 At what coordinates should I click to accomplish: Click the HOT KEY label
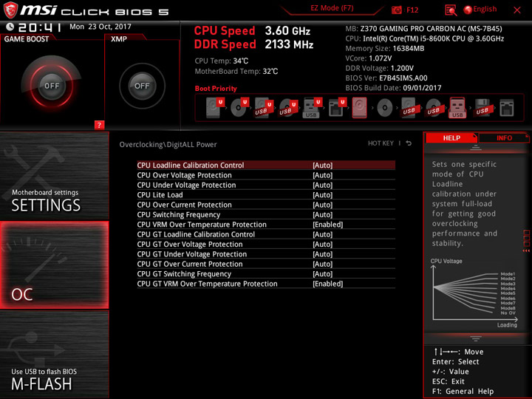tap(381, 143)
